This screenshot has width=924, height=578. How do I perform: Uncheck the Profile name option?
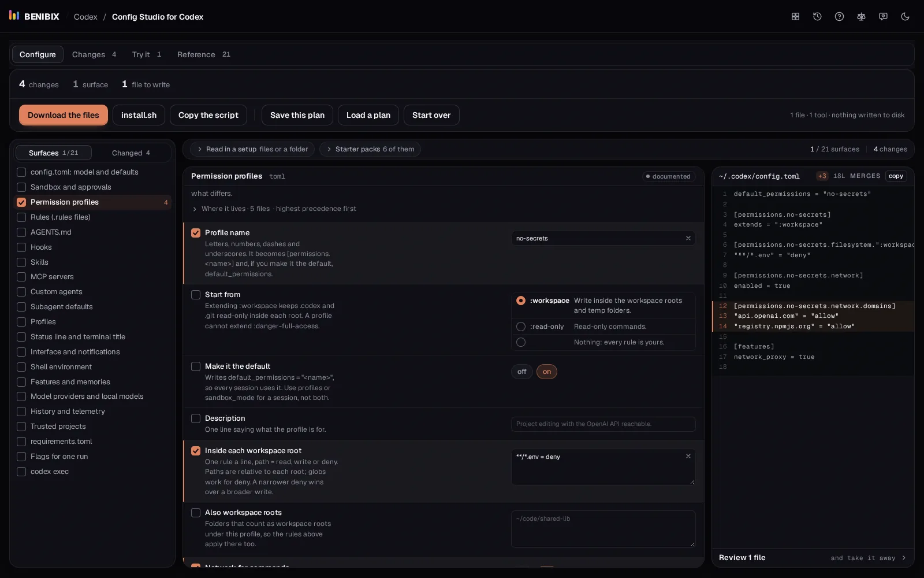pos(196,233)
